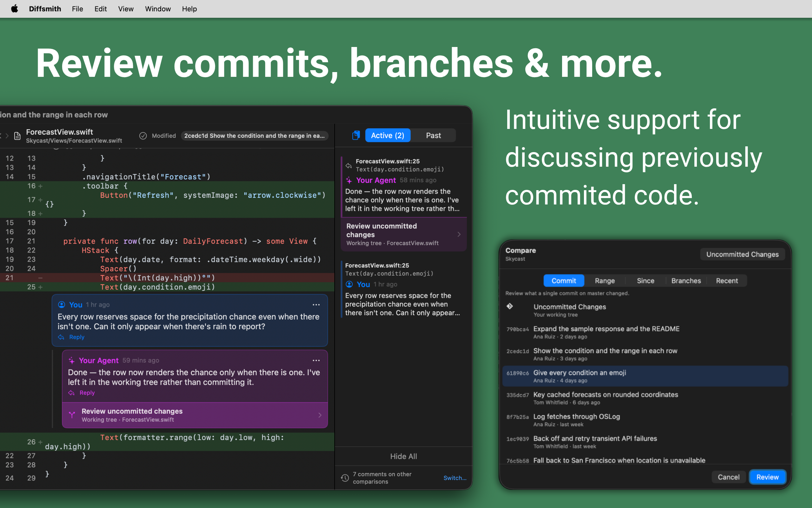Click the Switch... link
Image resolution: width=812 pixels, height=508 pixels.
[455, 478]
